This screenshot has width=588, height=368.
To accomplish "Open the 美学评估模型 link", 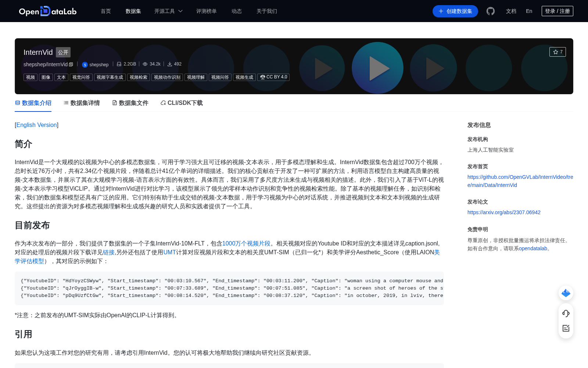I will (29, 261).
